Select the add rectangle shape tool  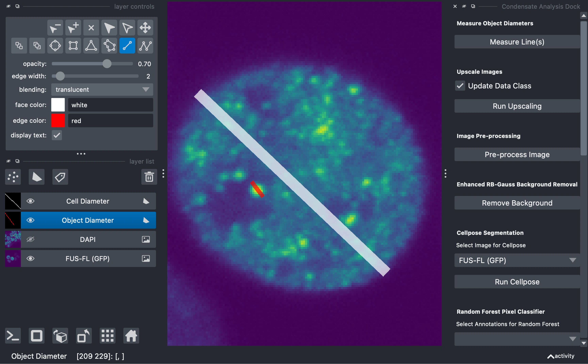point(73,46)
